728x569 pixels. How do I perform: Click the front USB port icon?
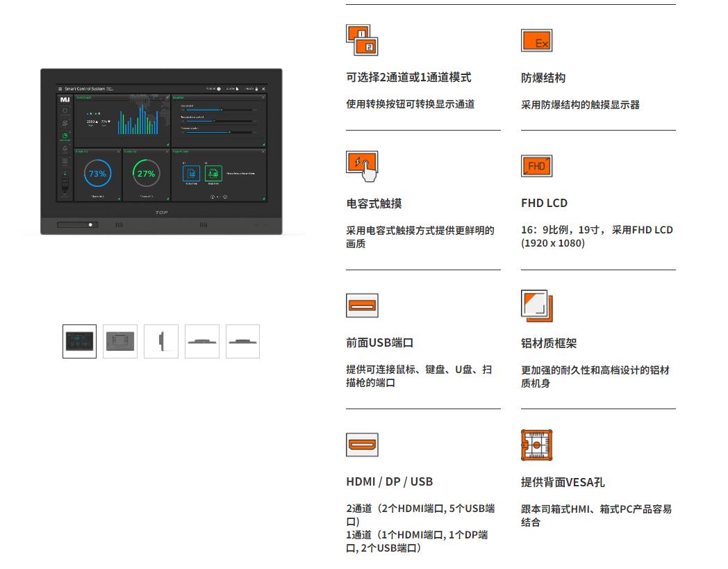362,306
